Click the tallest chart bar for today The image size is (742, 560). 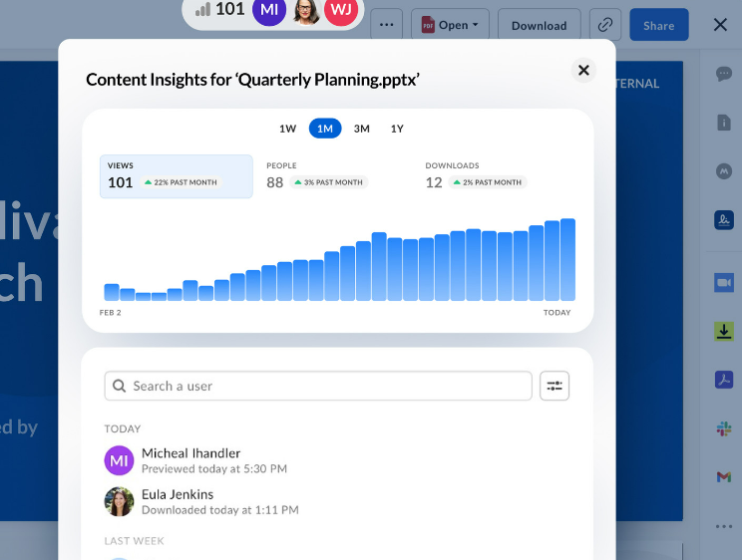pos(567,260)
